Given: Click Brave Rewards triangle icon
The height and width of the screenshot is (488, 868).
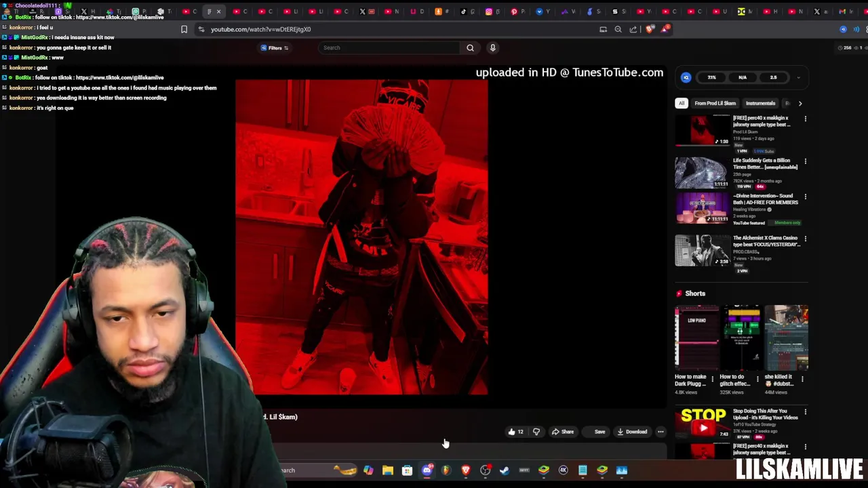Looking at the screenshot, I should (666, 29).
